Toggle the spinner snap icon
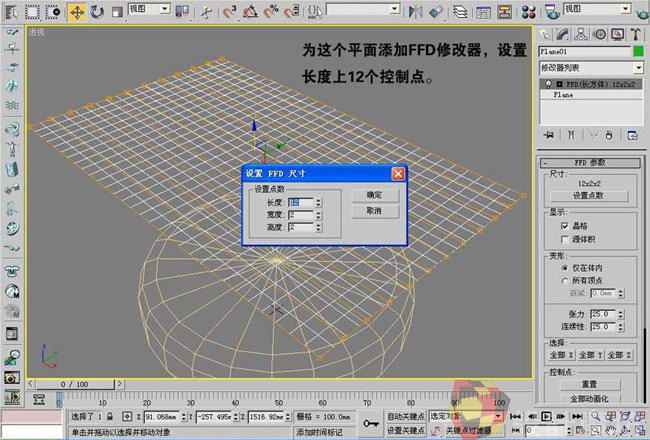This screenshot has width=650, height=440. click(x=291, y=12)
